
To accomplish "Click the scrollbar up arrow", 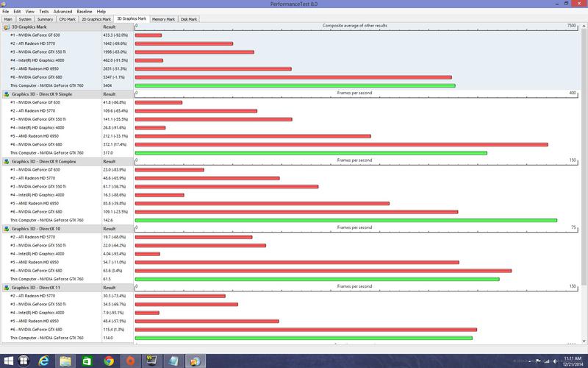I will click(584, 26).
